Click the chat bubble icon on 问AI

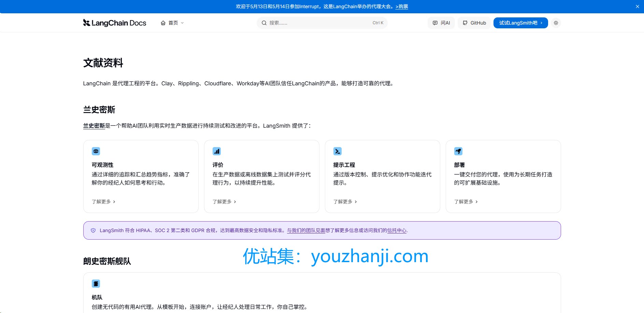tap(435, 23)
